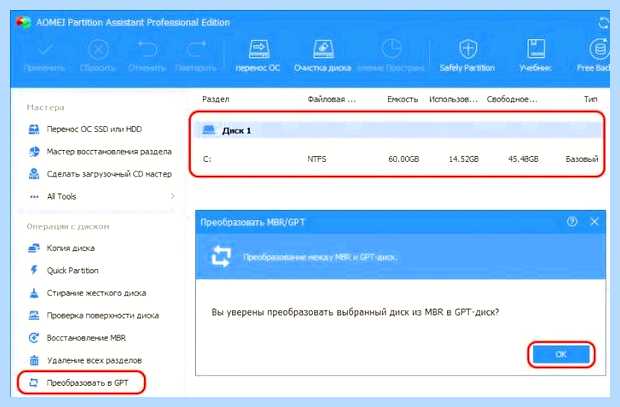Click the Файловая column header

click(331, 99)
